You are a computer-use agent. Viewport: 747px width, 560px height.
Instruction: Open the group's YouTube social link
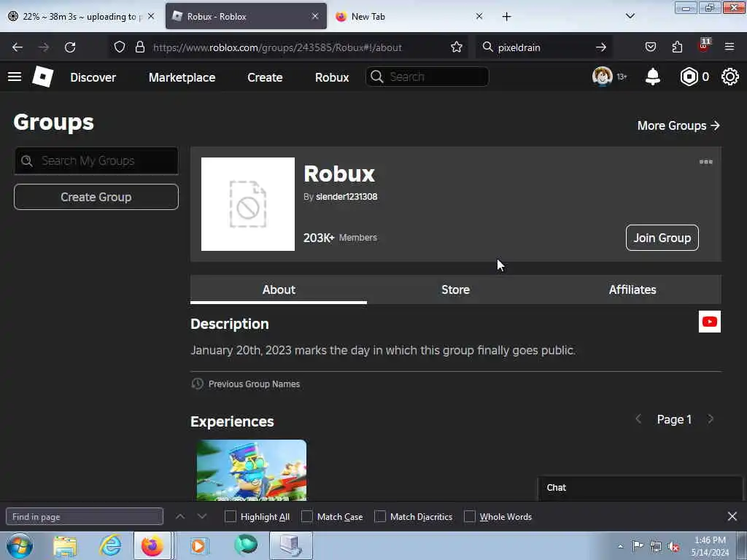click(710, 322)
